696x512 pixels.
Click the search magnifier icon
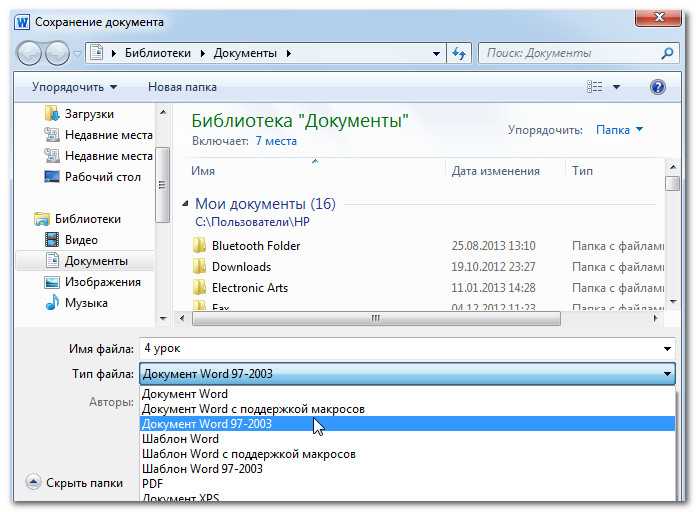(x=667, y=53)
